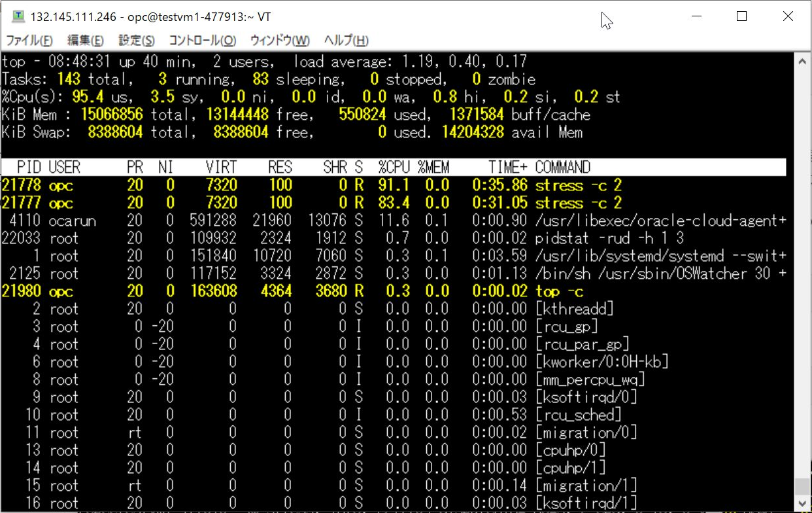Open the 編集(E) menu
812x513 pixels.
[x=85, y=41]
